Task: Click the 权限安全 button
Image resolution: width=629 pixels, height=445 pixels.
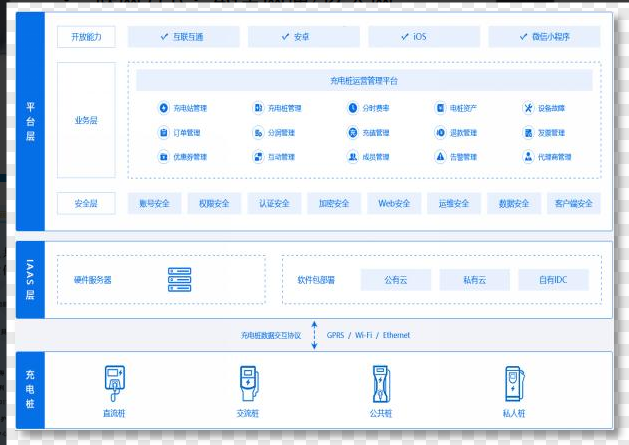Action: point(214,203)
